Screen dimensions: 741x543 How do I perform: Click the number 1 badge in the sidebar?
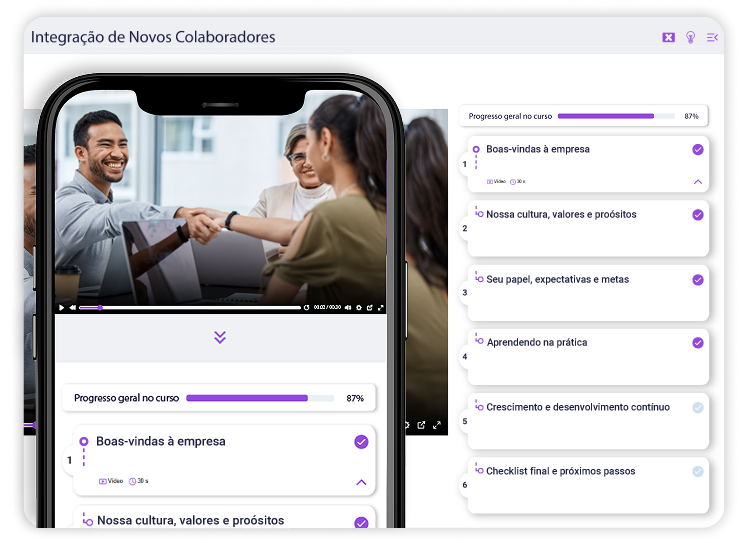[465, 164]
